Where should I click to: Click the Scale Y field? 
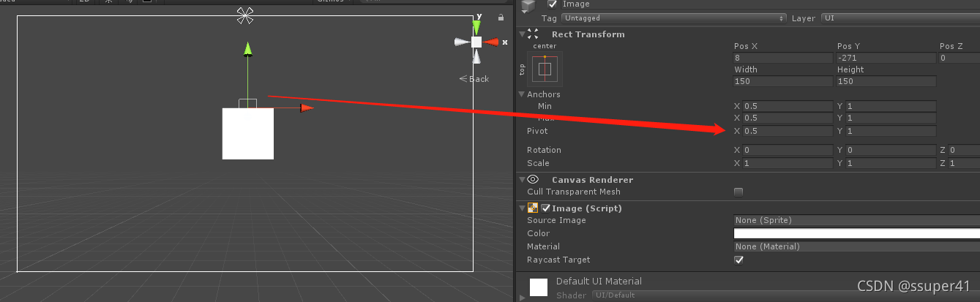pyautogui.click(x=891, y=163)
